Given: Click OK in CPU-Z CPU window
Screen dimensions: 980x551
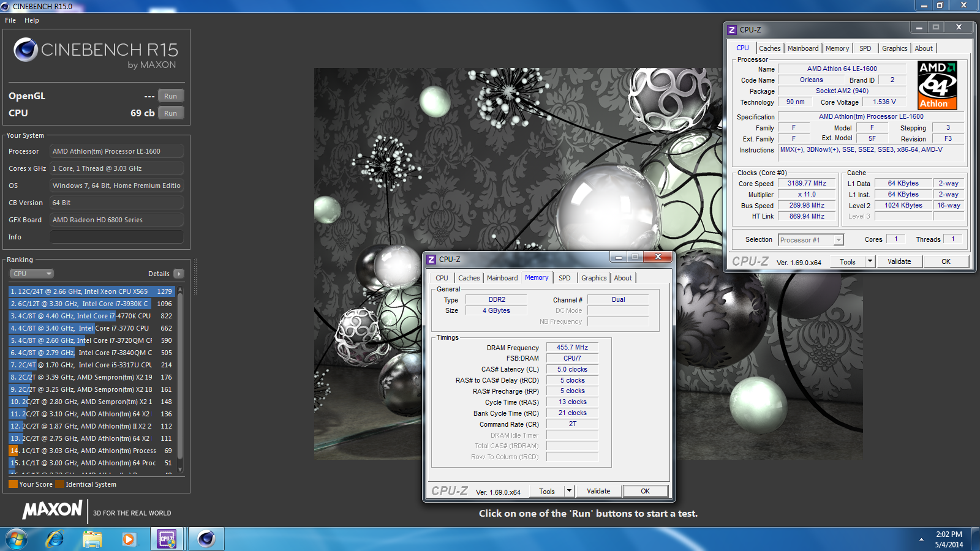Looking at the screenshot, I should 946,261.
